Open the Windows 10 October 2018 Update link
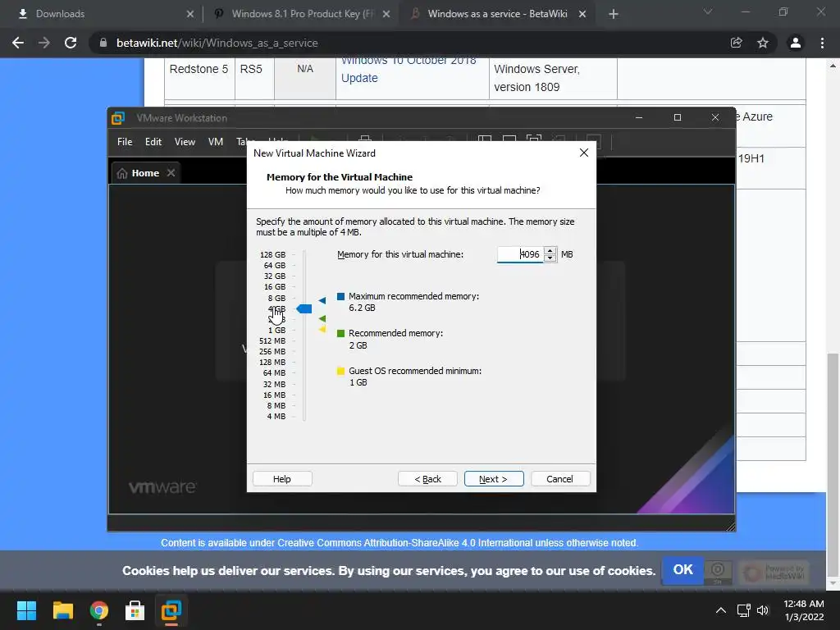 409,69
